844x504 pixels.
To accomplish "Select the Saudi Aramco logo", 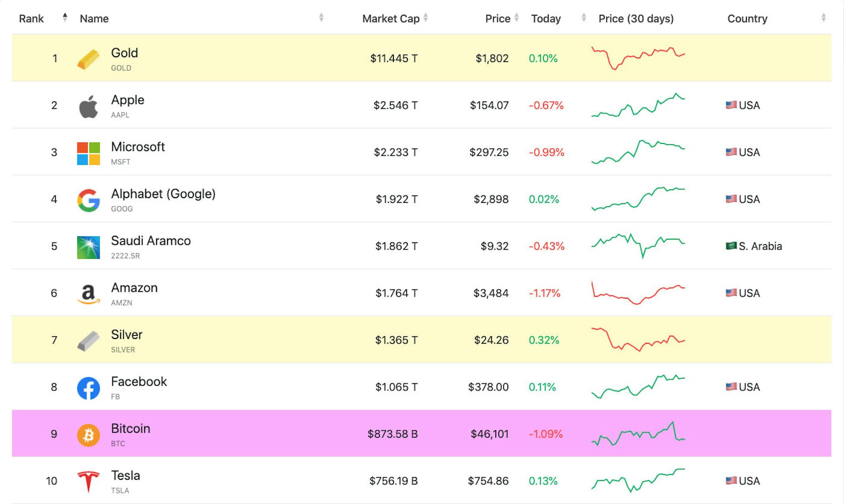I will click(x=88, y=246).
